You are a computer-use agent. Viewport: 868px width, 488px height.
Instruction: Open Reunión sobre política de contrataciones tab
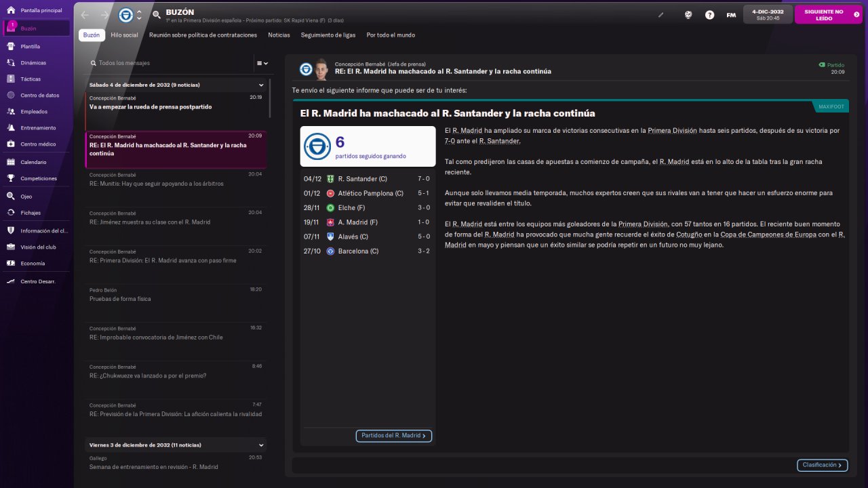tap(203, 35)
